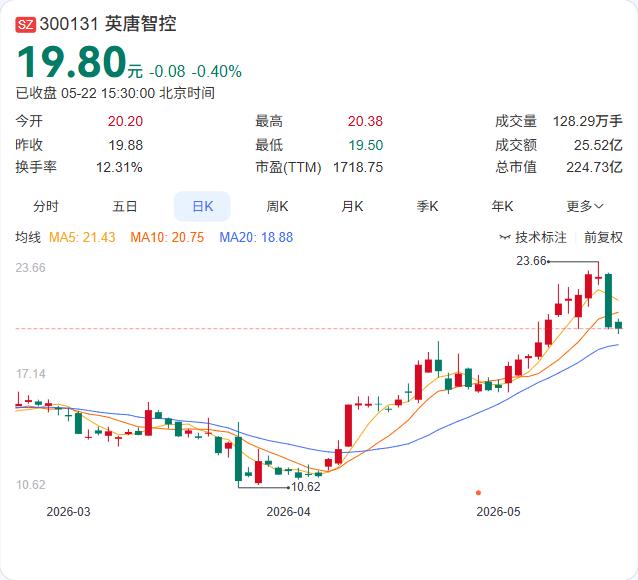The image size is (638, 580).
Task: Click the 10.62 low-point annotation
Action: pos(306,487)
